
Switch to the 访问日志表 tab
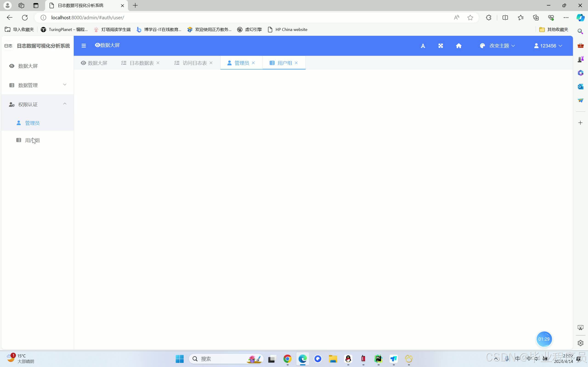tap(194, 63)
